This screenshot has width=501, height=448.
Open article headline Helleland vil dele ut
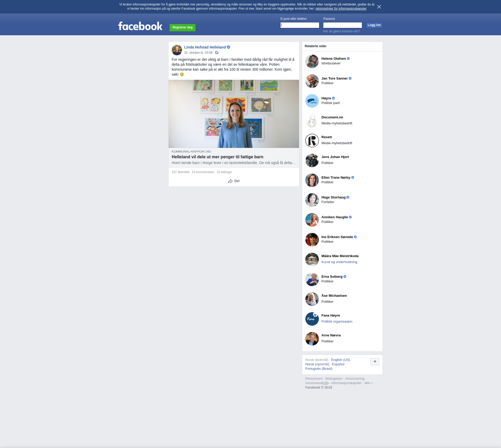point(217,157)
